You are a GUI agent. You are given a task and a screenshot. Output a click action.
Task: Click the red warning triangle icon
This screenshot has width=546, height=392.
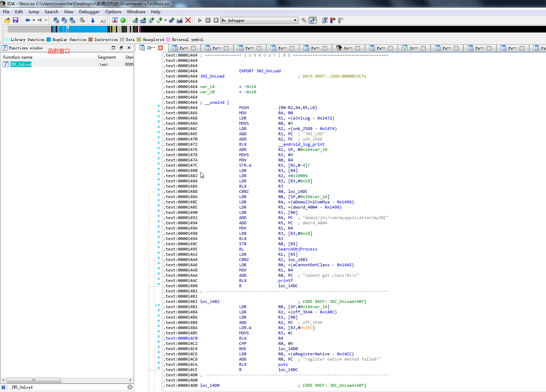tap(115, 20)
